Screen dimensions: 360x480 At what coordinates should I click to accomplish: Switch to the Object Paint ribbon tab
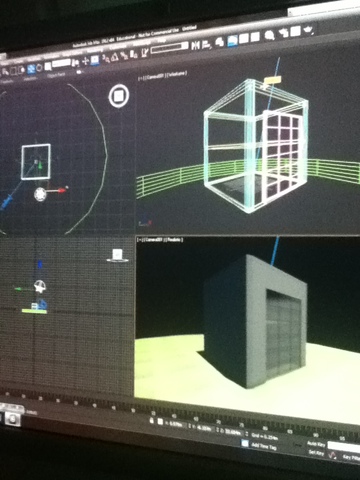point(56,75)
